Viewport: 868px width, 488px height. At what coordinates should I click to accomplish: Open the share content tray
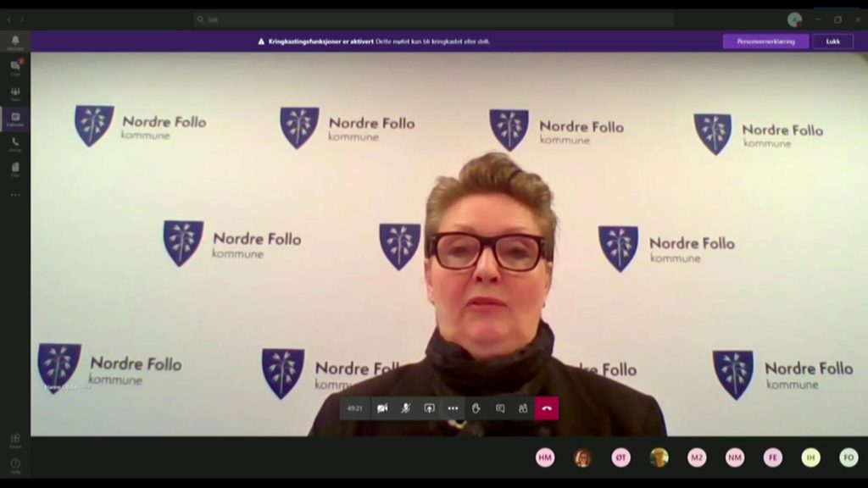pyautogui.click(x=429, y=408)
